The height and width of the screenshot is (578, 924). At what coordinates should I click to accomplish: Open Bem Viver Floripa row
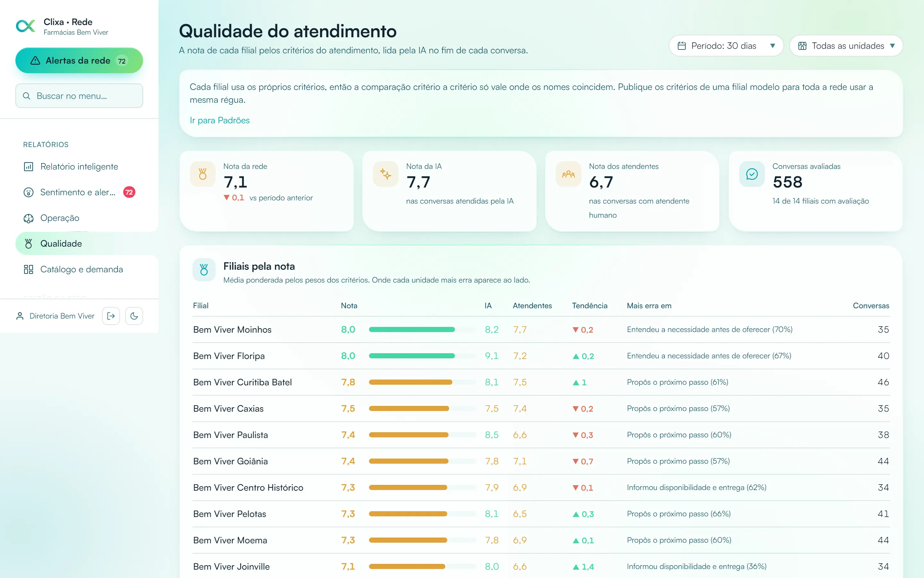pyautogui.click(x=541, y=356)
